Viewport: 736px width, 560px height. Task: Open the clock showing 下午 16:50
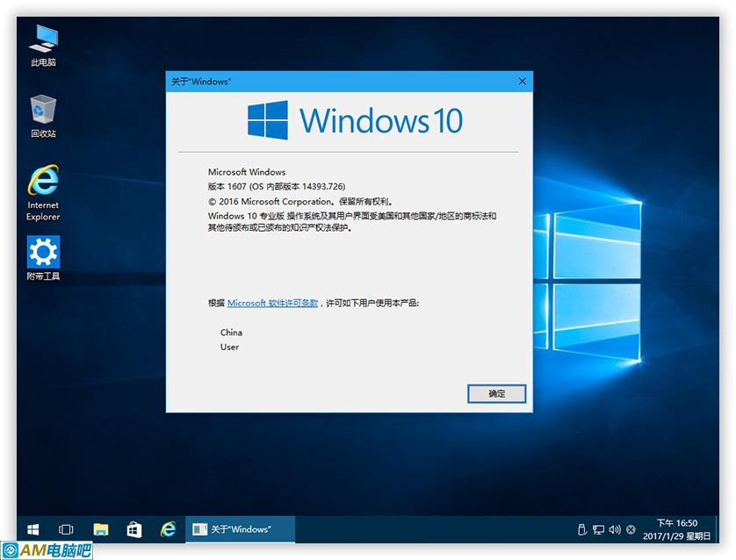coord(677,523)
